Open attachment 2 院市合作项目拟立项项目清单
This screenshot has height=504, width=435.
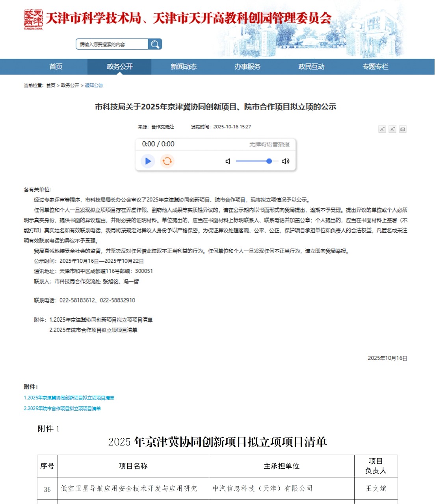click(x=63, y=409)
